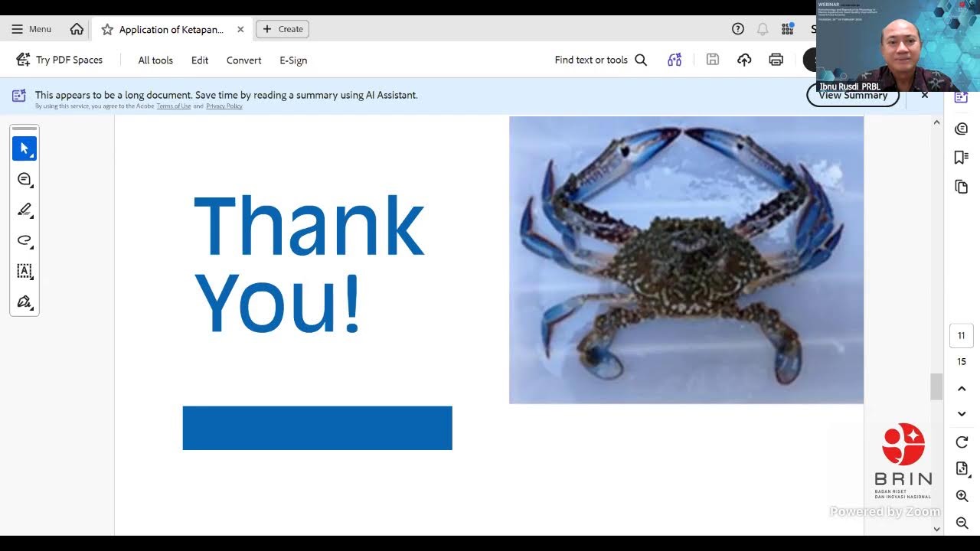
Task: Pick the Highlight pen tool
Action: point(24,210)
